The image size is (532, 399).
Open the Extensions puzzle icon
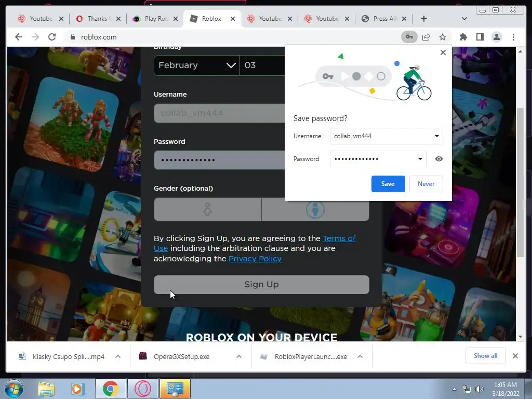coord(463,37)
